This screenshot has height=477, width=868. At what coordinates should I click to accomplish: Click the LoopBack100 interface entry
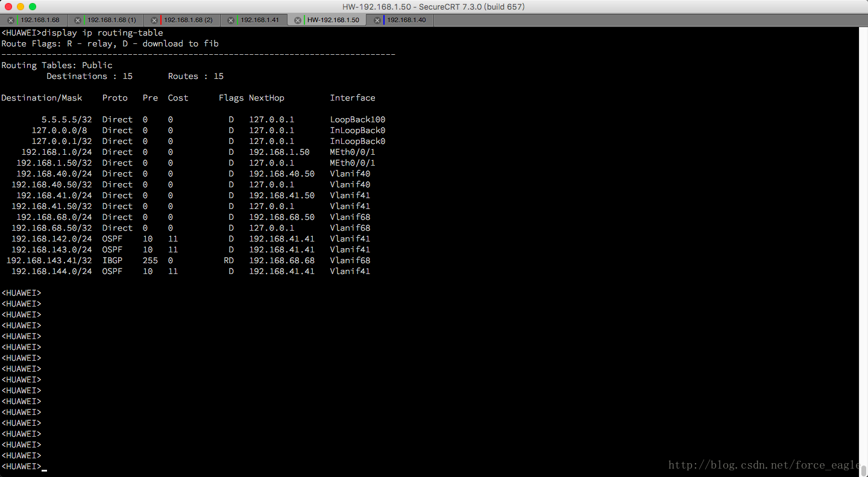(358, 119)
